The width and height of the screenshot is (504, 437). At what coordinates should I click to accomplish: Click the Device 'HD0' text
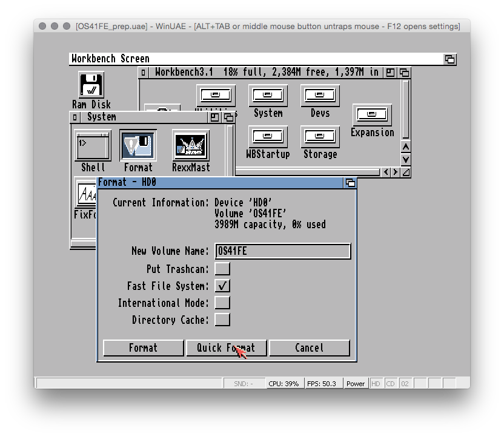(243, 203)
